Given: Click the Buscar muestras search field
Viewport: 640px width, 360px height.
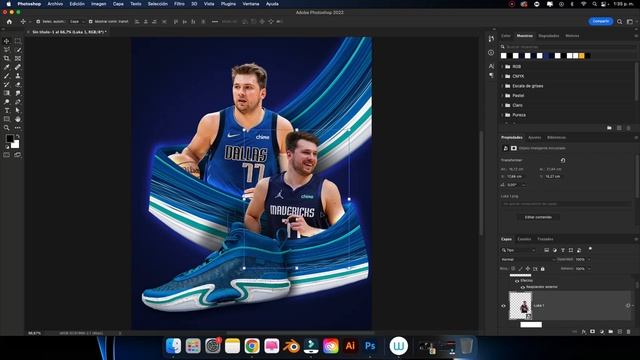Looking at the screenshot, I should [x=568, y=47].
